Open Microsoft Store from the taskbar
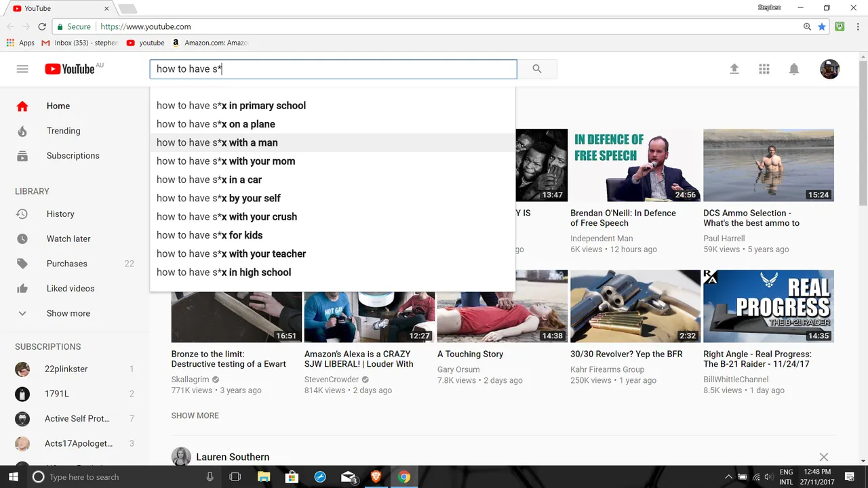This screenshot has width=868, height=488. tap(292, 477)
